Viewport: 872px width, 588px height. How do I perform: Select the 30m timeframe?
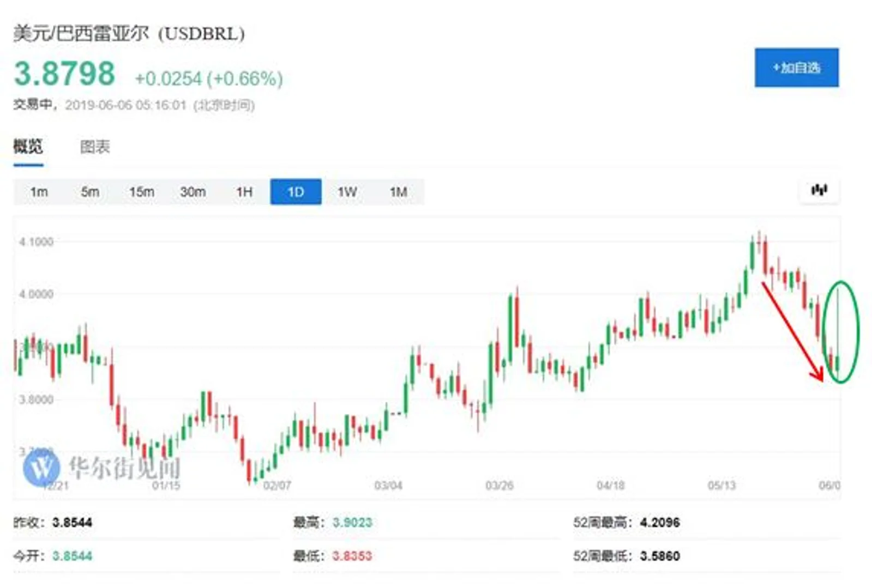pos(193,192)
